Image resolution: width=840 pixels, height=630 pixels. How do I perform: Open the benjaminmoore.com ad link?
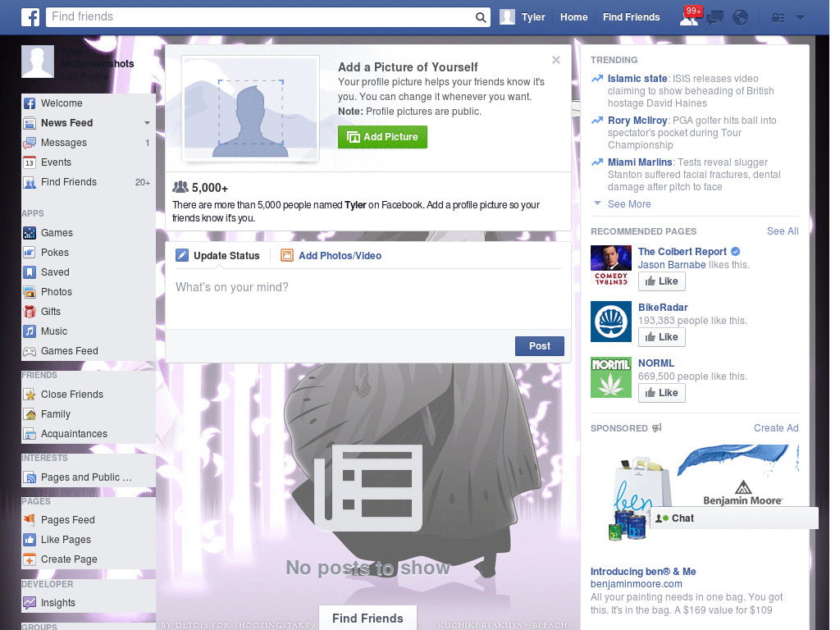point(636,584)
